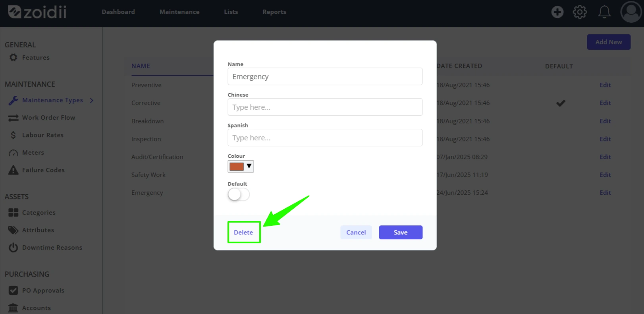This screenshot has height=314, width=644.
Task: Click the 24/Jun/2025 15:24 date cell
Action: point(462,193)
